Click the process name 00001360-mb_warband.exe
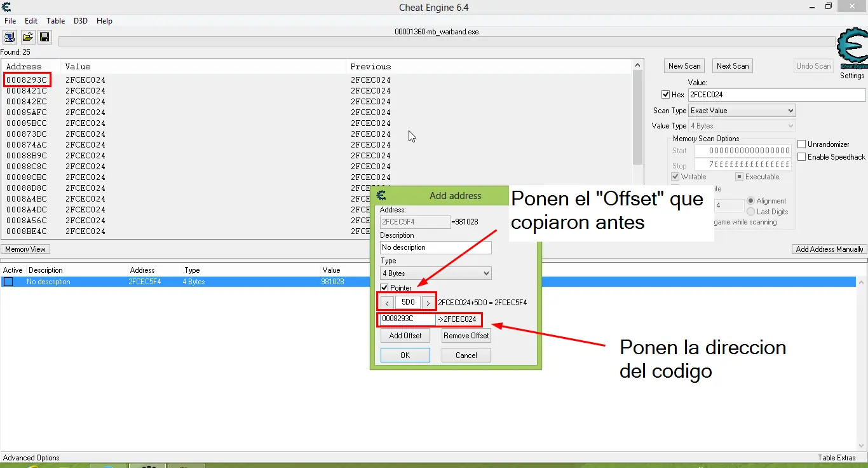 [x=437, y=32]
